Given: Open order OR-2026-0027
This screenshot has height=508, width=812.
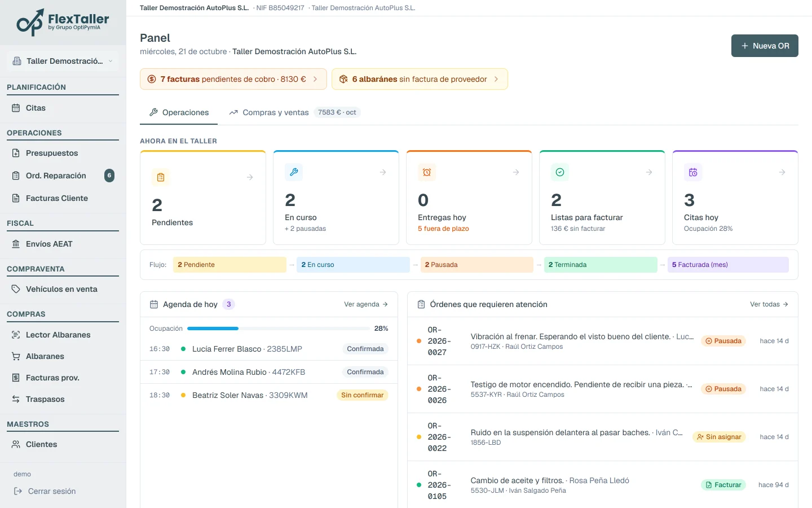Looking at the screenshot, I should (603, 341).
